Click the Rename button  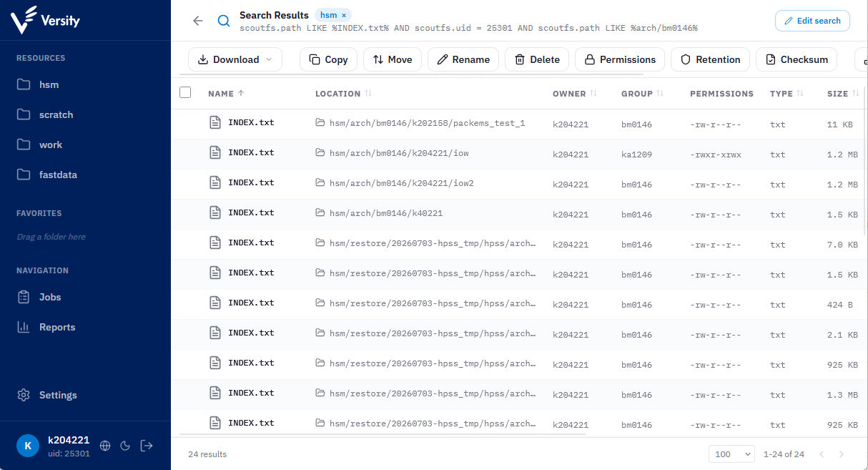pyautogui.click(x=463, y=59)
